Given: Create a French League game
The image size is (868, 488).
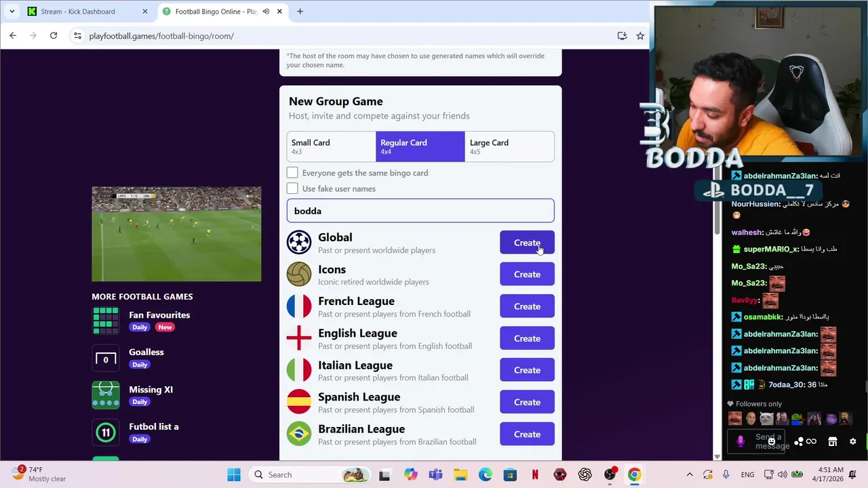Looking at the screenshot, I should (x=527, y=306).
